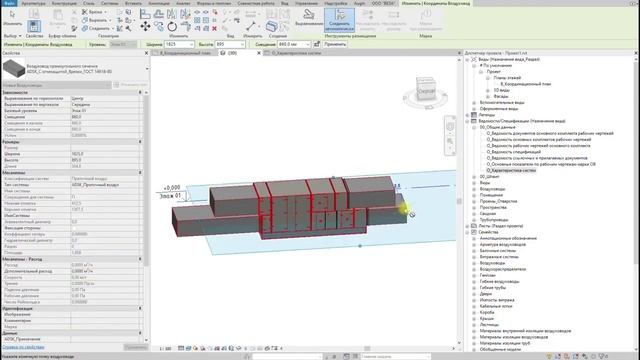The height and width of the screenshot is (360, 640).
Task: Open the Select (Выбор) panel dropdown
Action: (x=12, y=36)
